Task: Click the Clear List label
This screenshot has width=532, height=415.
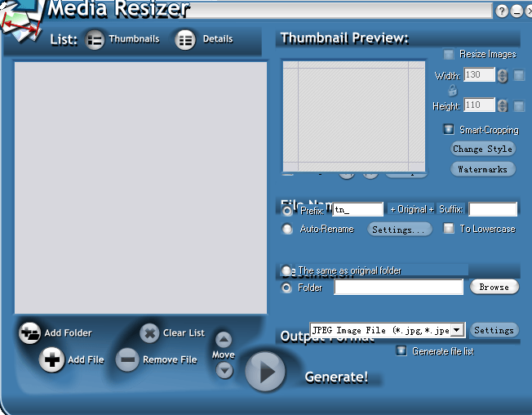Action: coord(184,332)
